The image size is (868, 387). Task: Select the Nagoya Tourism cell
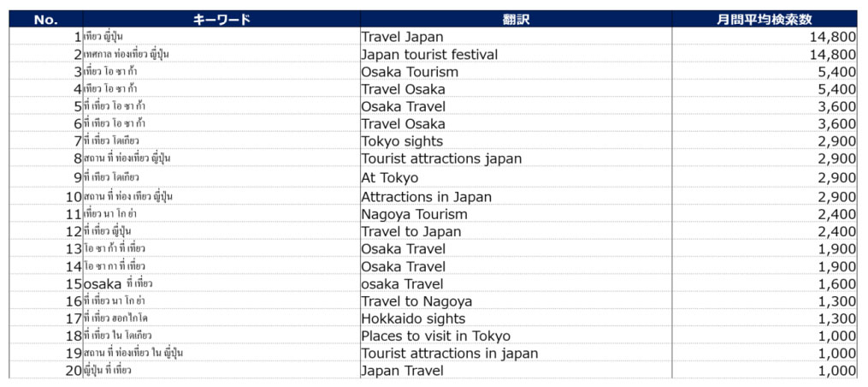(516, 214)
